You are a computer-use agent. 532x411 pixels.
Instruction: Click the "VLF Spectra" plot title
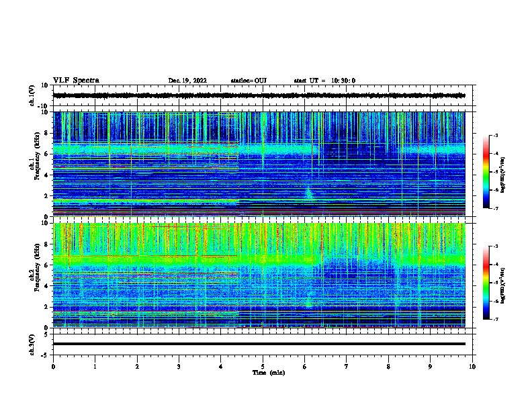(x=76, y=81)
